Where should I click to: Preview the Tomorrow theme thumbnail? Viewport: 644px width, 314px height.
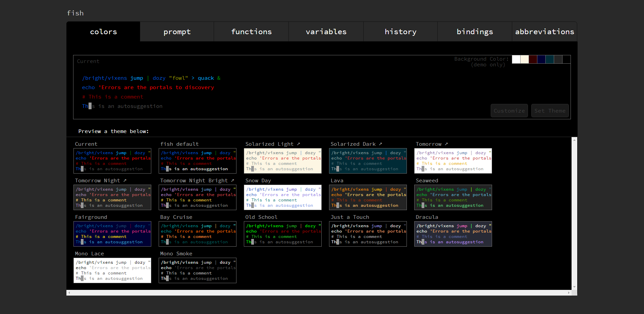point(453,161)
